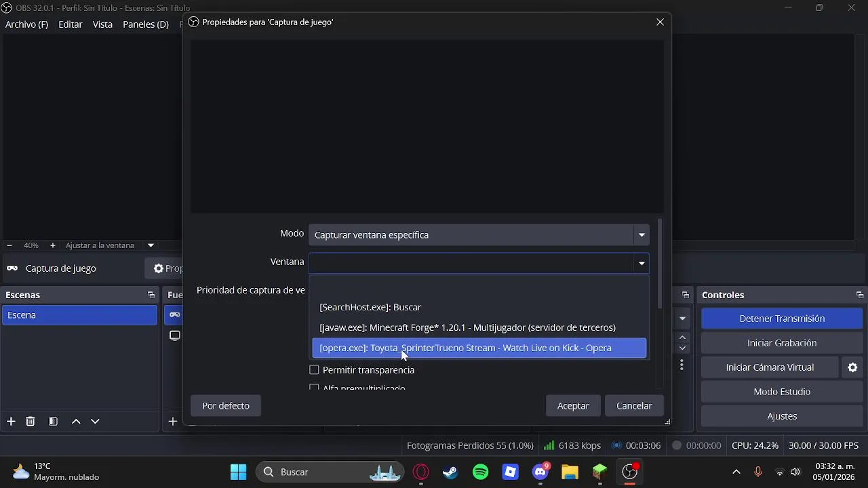Image resolution: width=868 pixels, height=488 pixels.
Task: Start recording with Iniciar Grabación
Action: [x=782, y=343]
